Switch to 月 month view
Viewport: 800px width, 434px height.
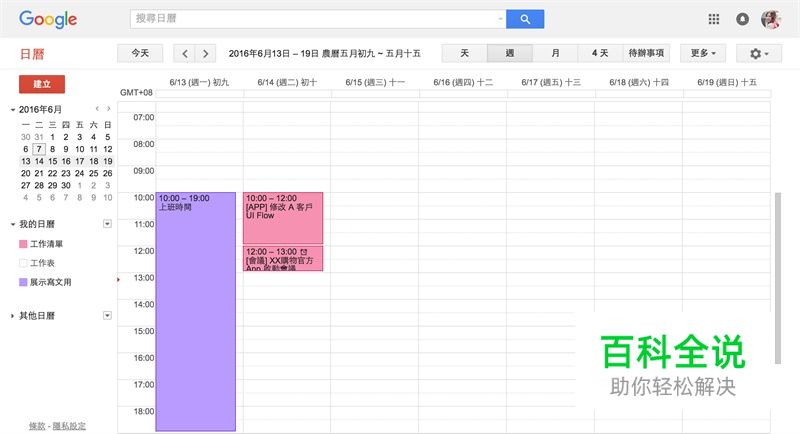coord(555,54)
